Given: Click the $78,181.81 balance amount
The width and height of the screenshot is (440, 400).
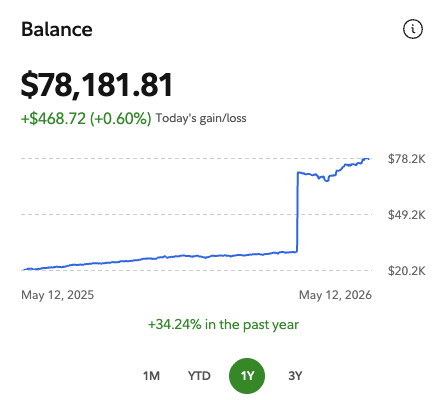Looking at the screenshot, I should [x=97, y=85].
